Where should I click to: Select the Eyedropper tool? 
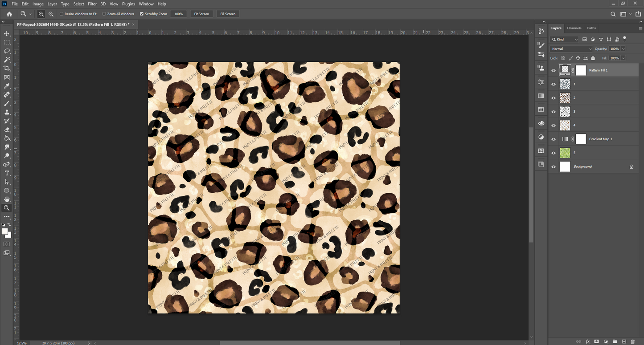click(7, 86)
